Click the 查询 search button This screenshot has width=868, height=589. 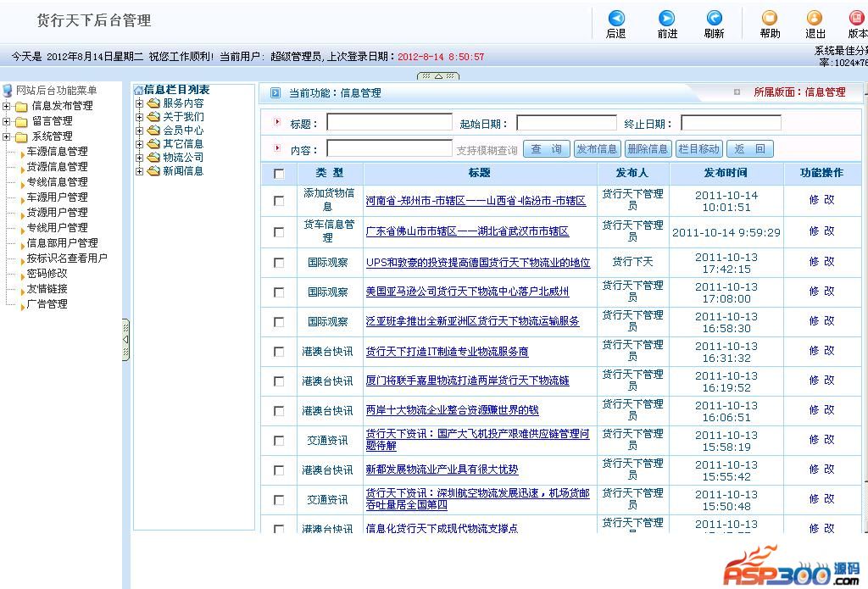546,149
